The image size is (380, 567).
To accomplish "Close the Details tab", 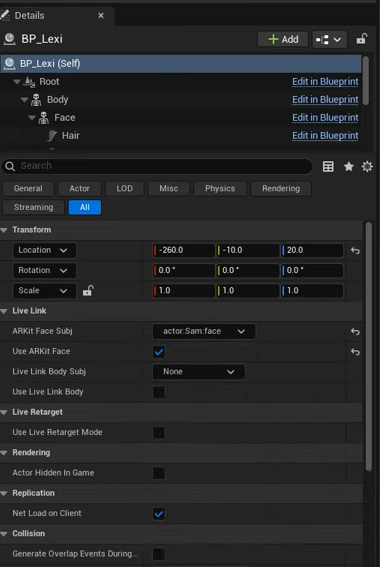I will (101, 16).
